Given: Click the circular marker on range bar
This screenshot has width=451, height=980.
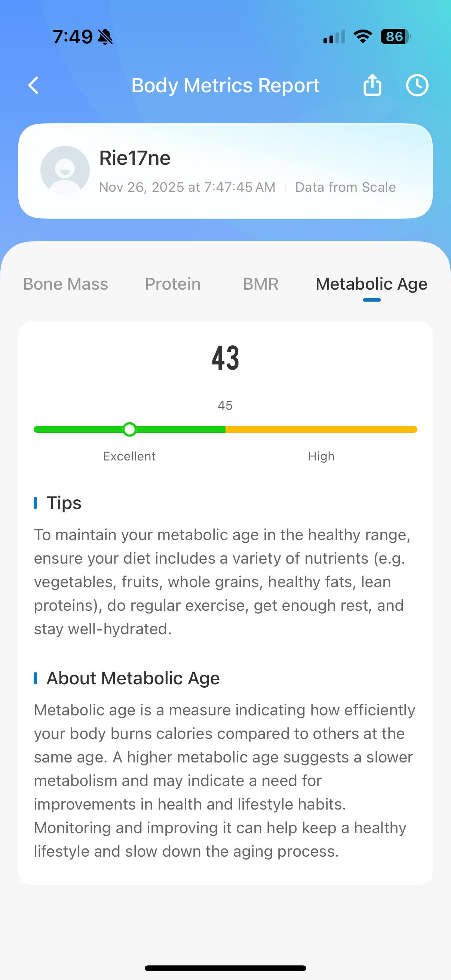Looking at the screenshot, I should click(x=129, y=429).
